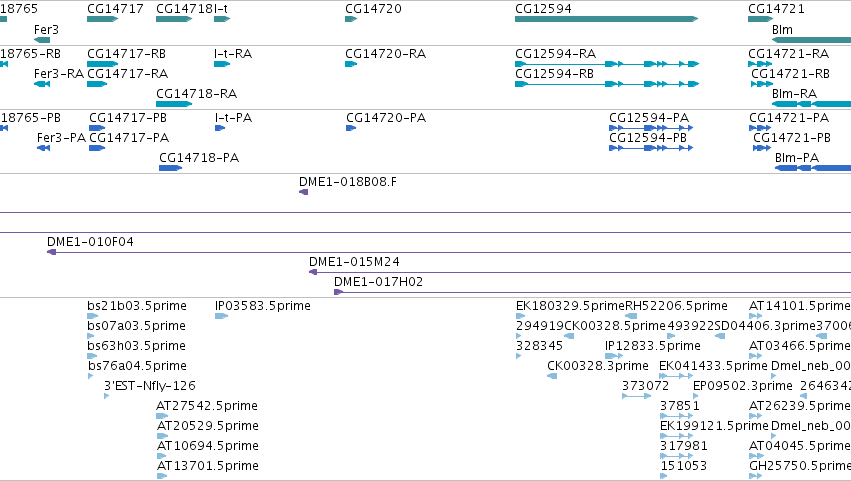Select the 373072 feature label

pyautogui.click(x=645, y=387)
